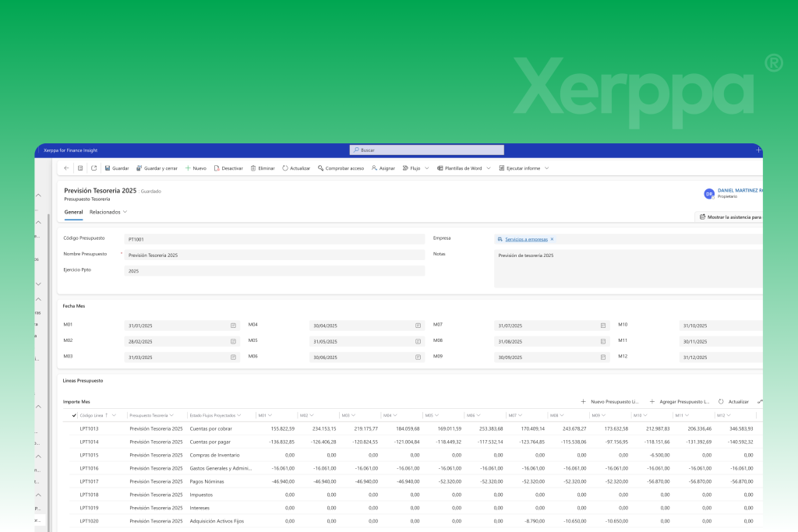Open the Flujo menu

pos(411,168)
